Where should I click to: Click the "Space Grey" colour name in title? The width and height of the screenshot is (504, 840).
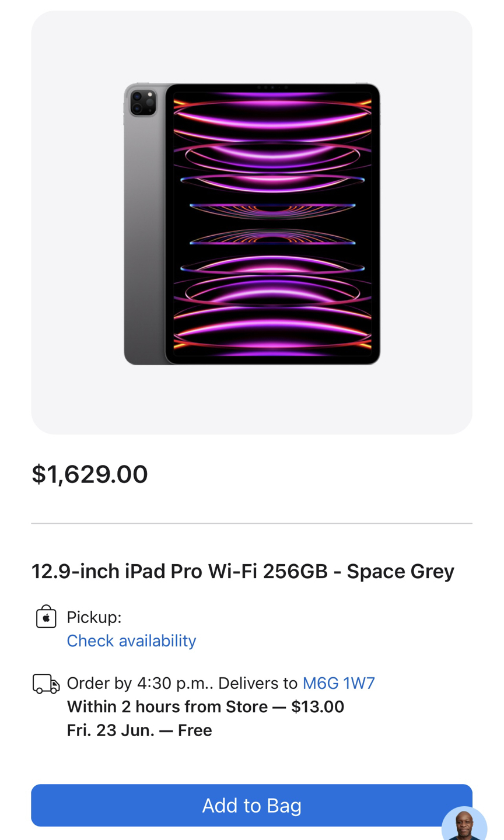point(400,571)
